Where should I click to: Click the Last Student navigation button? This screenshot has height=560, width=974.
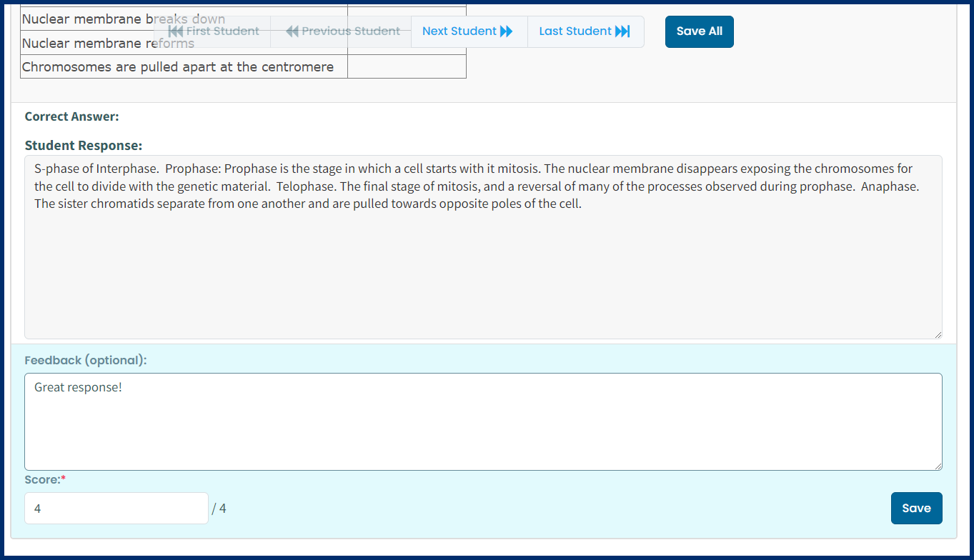(585, 31)
